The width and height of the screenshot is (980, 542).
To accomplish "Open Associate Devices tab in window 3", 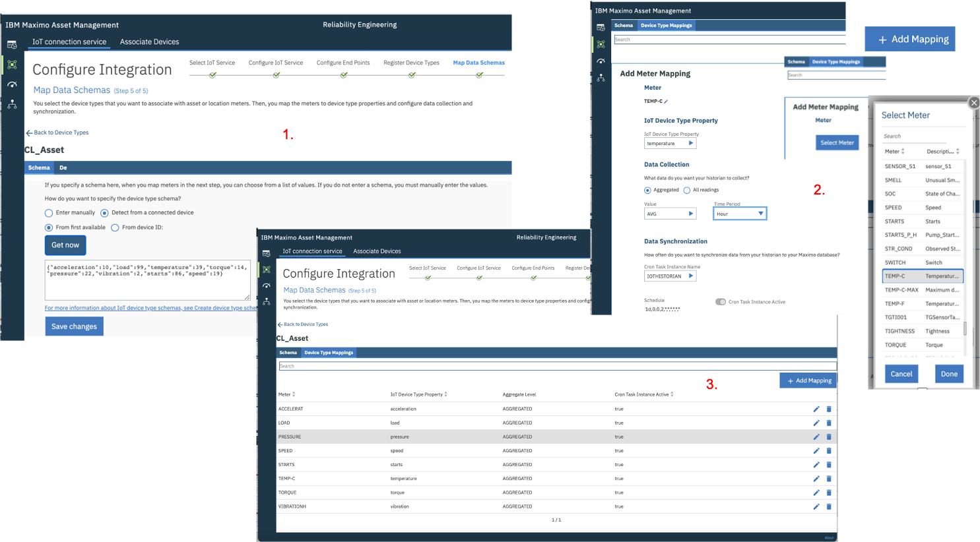I will [377, 251].
